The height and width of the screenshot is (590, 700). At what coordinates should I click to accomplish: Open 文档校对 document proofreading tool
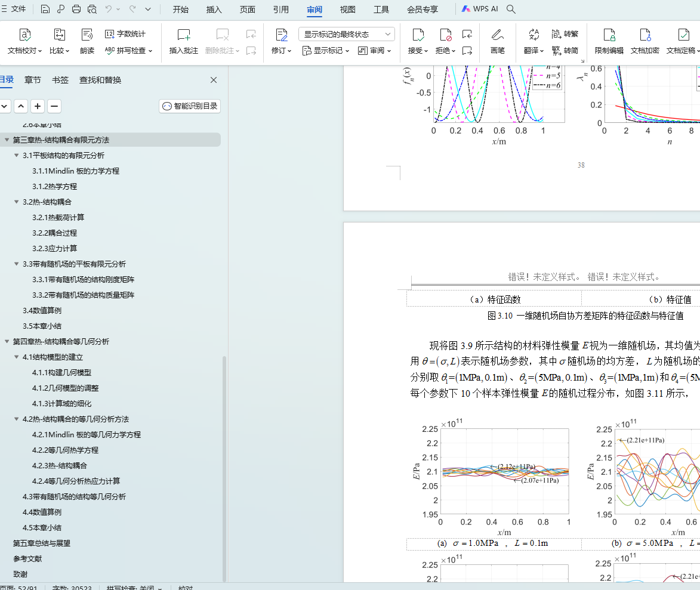point(24,41)
